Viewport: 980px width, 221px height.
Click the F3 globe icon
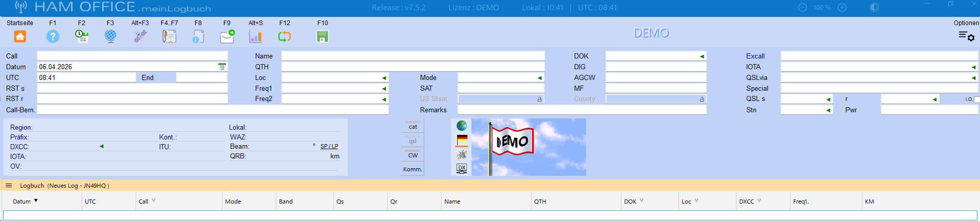click(x=110, y=36)
